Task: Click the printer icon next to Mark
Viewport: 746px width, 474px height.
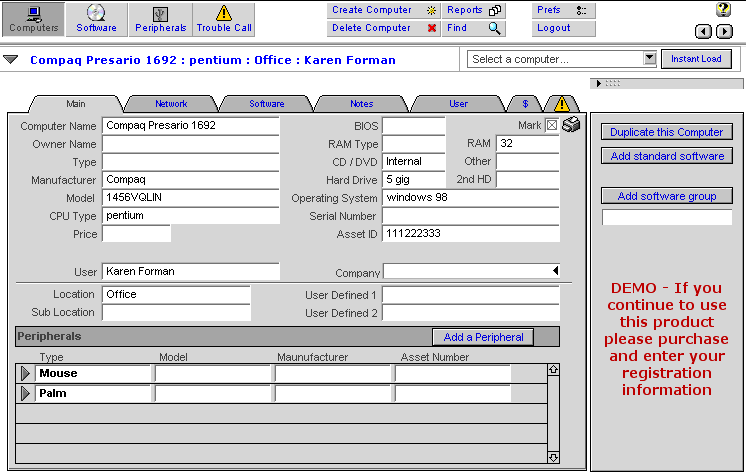Action: (x=571, y=125)
